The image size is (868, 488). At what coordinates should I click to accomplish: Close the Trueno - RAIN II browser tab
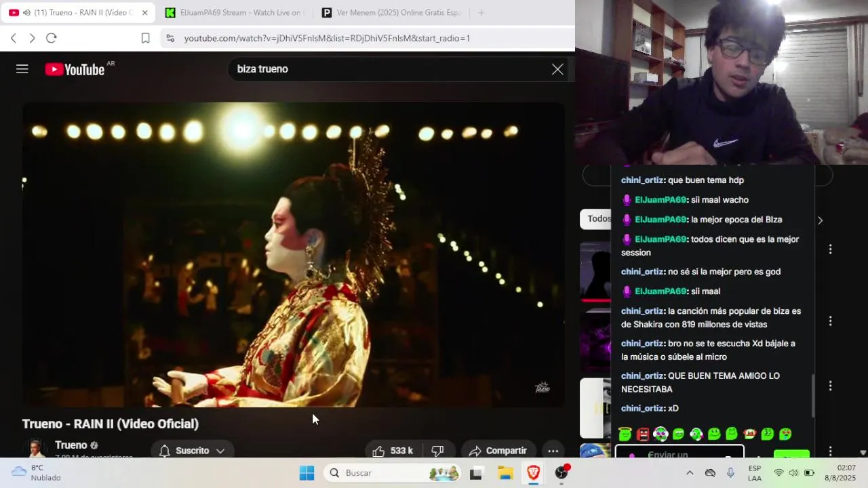144,13
